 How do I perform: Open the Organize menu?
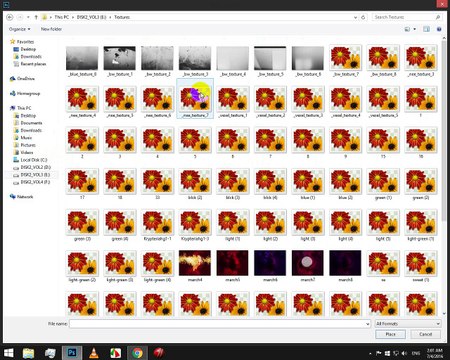[x=19, y=29]
